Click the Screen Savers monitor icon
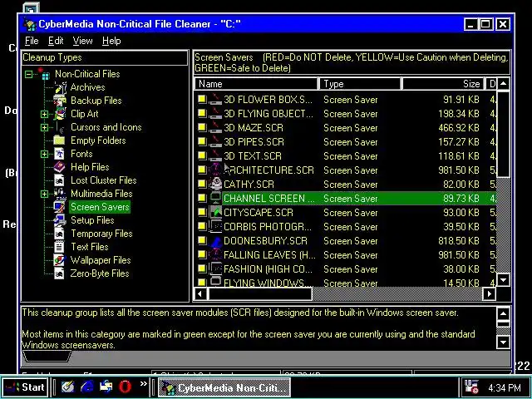532x399 pixels. coord(60,207)
